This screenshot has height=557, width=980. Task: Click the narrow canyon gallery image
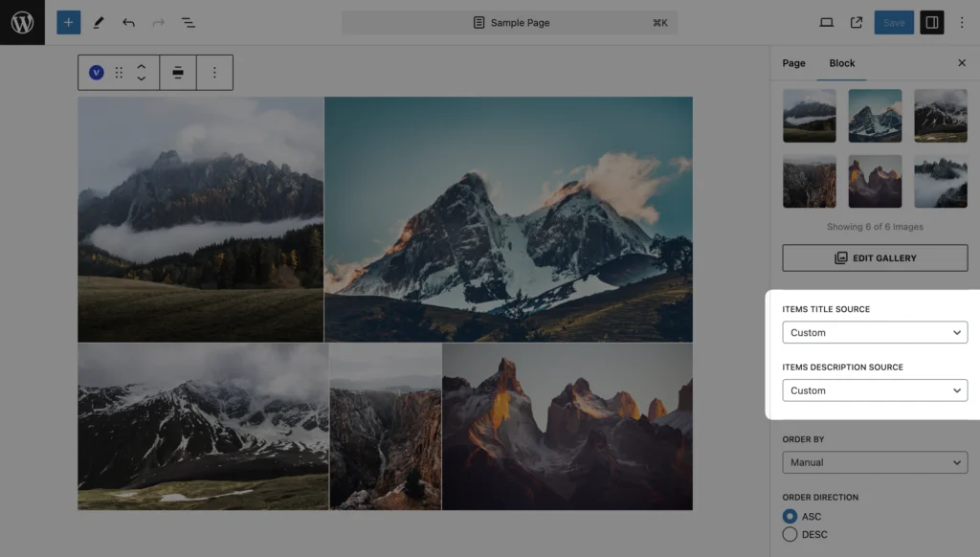(385, 426)
